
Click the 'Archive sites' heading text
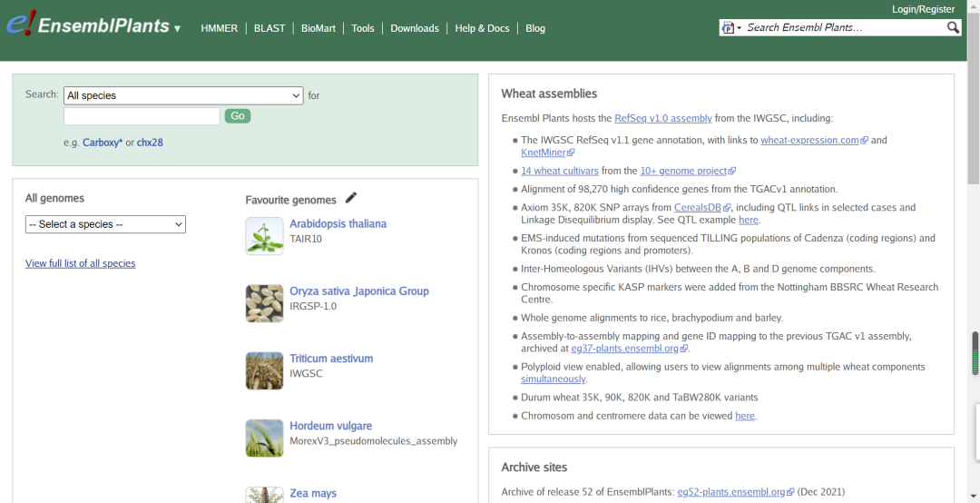(x=534, y=468)
